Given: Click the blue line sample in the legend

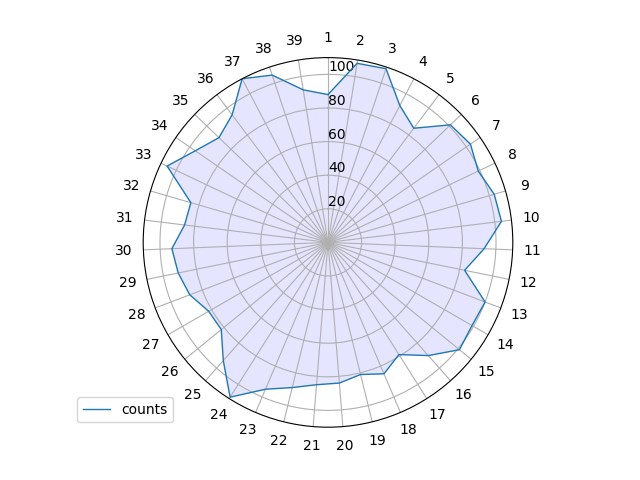Looking at the screenshot, I should pos(97,409).
